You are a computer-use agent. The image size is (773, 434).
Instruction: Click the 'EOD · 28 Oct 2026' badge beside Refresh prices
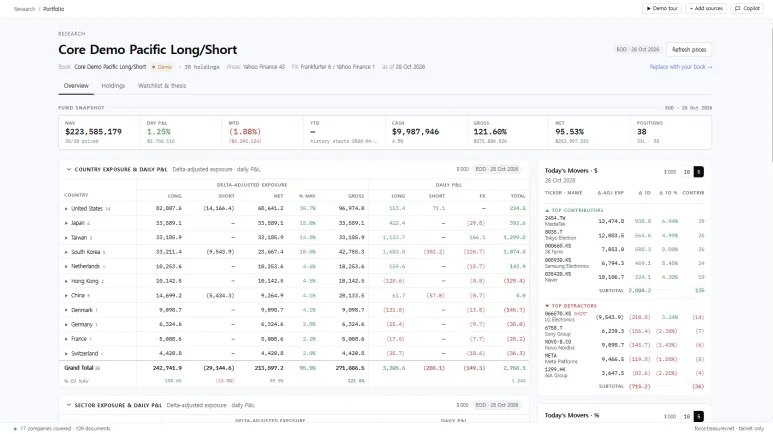click(x=637, y=49)
